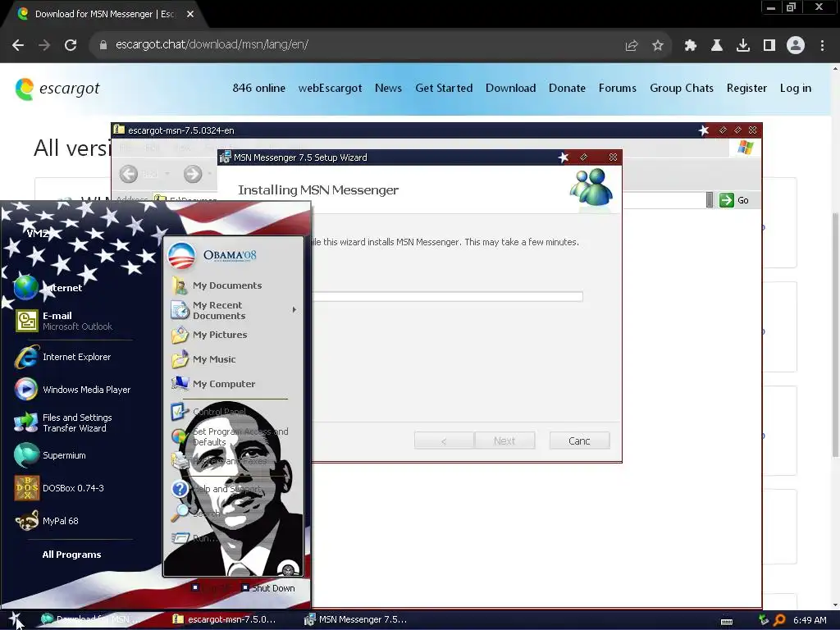Bookmark this page with star icon
This screenshot has width=840, height=630.
pyautogui.click(x=658, y=46)
